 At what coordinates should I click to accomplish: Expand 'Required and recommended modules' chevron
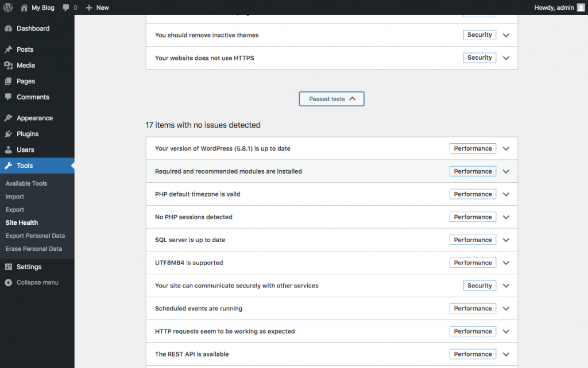[x=506, y=171]
